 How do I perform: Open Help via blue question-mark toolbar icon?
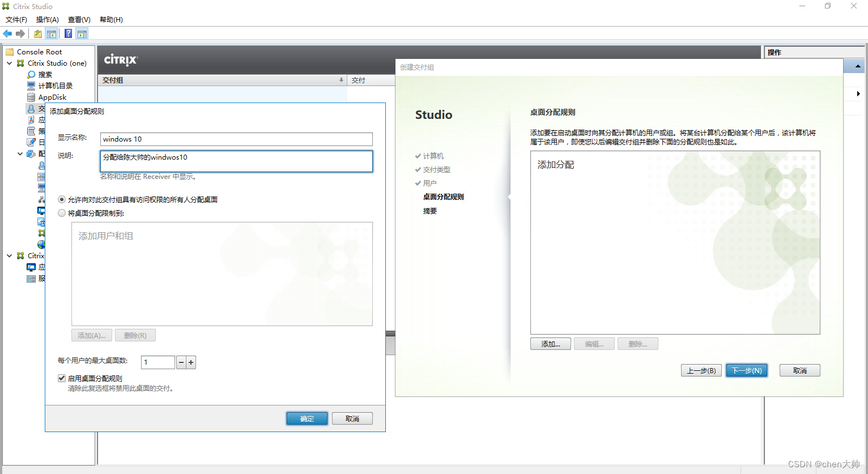[68, 34]
